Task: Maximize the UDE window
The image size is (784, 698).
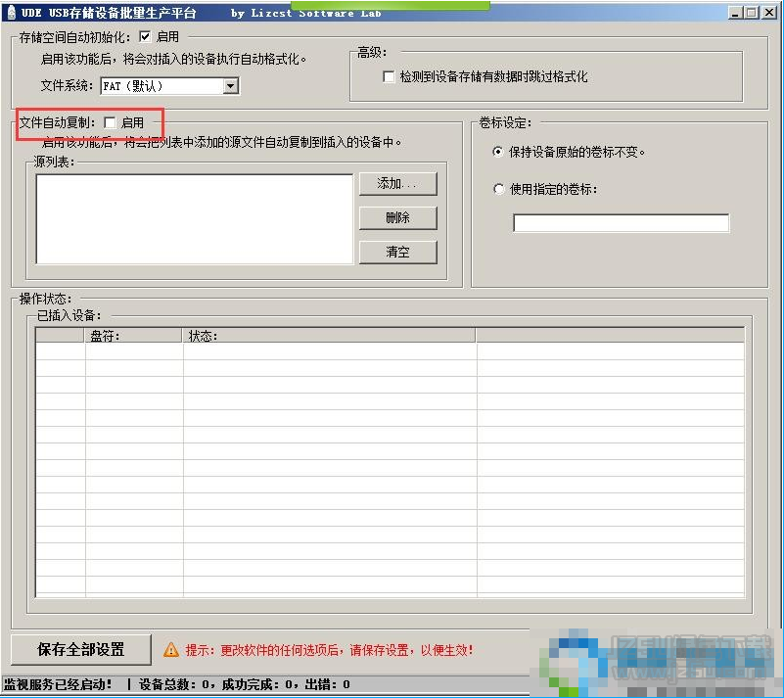Action: pyautogui.click(x=751, y=13)
